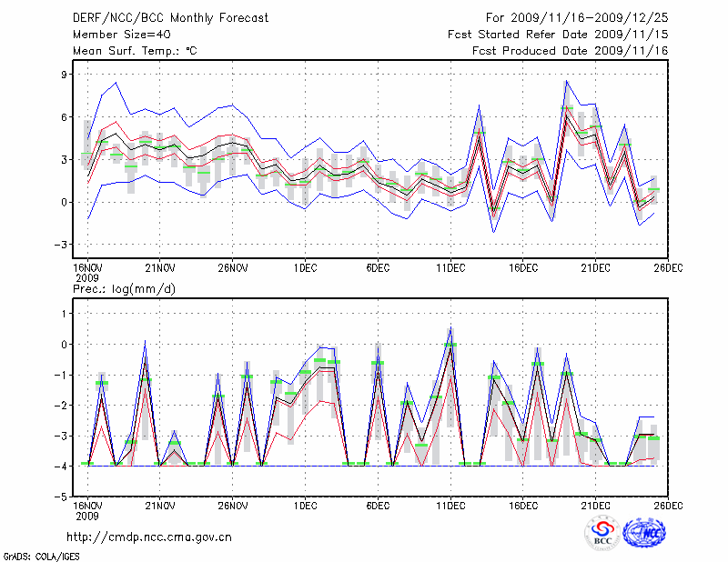This screenshot has height=562, width=728.
Task: Click the NCC globe logo
Action: 644,533
